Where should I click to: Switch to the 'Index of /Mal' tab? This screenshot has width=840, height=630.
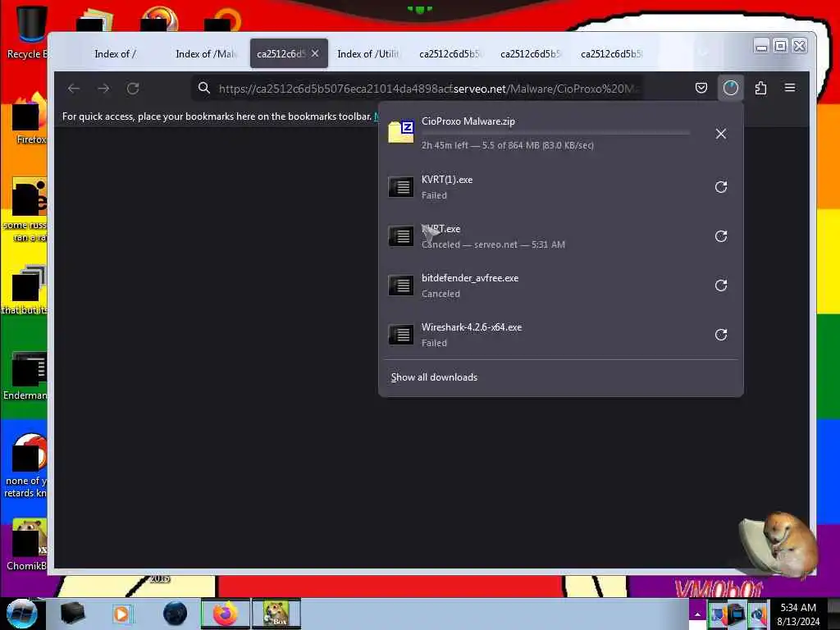pos(206,53)
